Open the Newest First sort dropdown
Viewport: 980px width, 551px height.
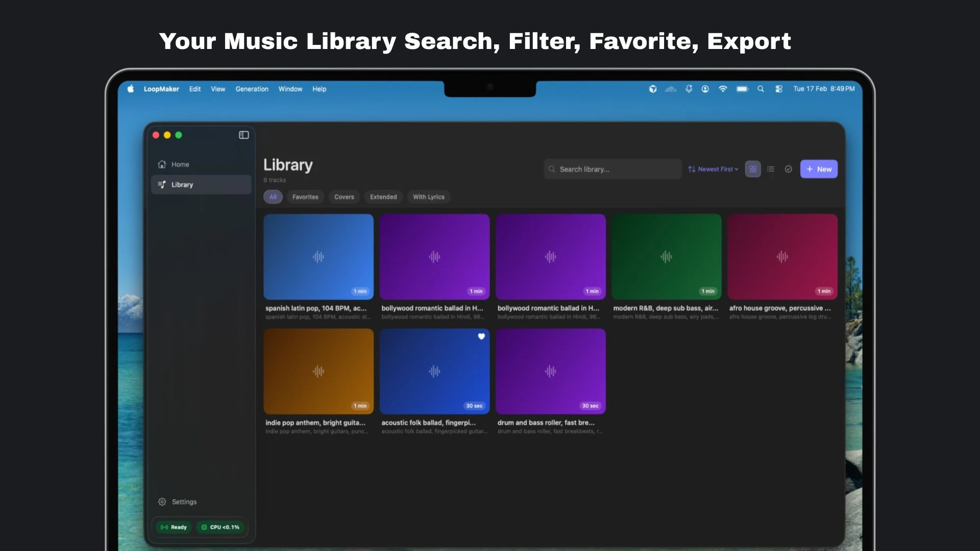click(x=713, y=169)
